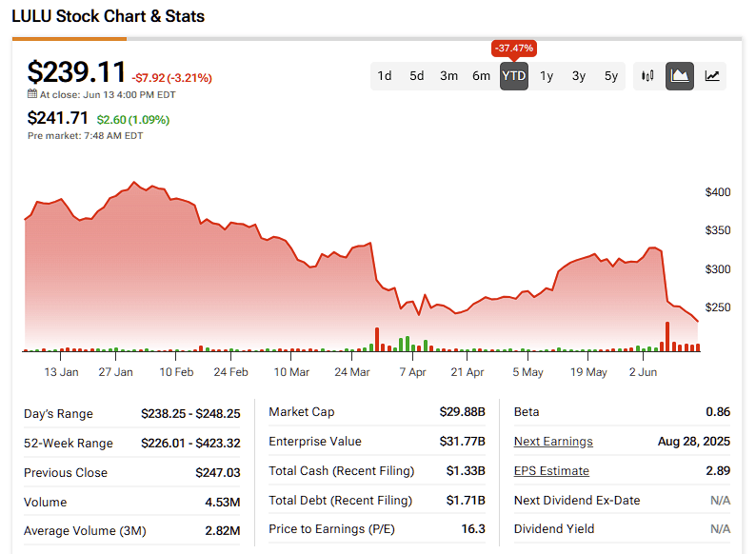Select the area chart type icon
Image resolution: width=756 pixels, height=554 pixels.
coord(680,76)
